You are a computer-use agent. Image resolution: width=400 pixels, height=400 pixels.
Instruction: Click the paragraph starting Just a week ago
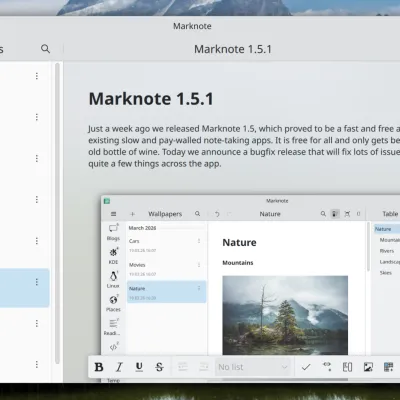click(x=244, y=146)
